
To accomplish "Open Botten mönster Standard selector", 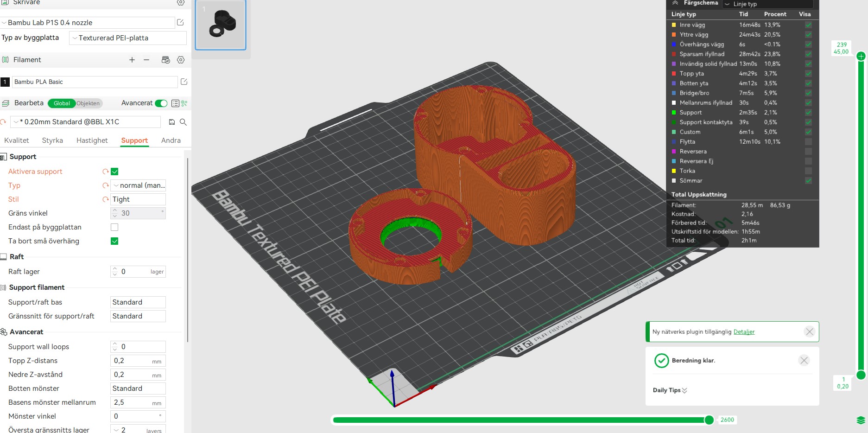I will point(138,388).
